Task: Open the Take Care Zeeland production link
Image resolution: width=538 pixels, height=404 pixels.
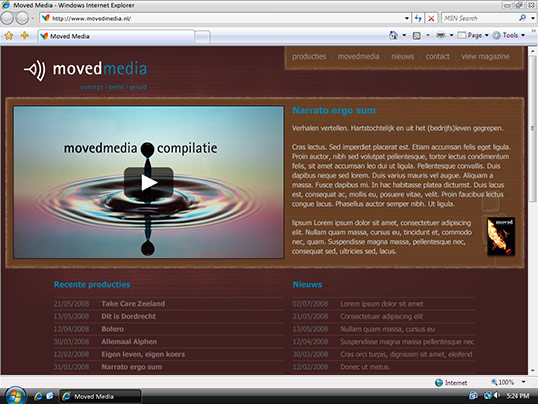Action: pos(133,304)
